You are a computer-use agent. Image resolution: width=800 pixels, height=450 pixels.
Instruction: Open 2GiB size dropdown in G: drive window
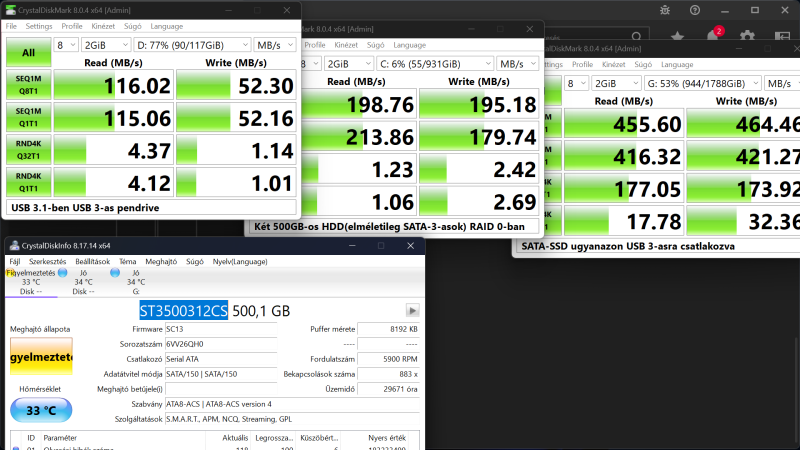click(x=616, y=83)
